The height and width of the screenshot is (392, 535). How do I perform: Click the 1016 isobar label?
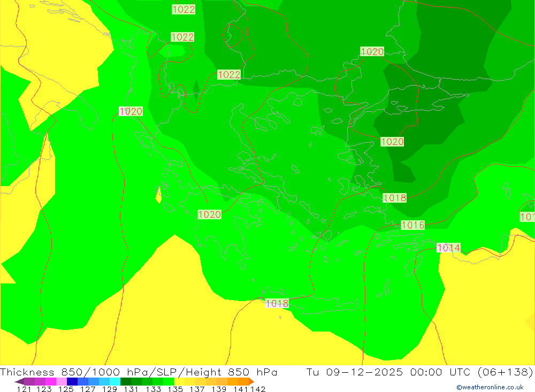413,225
